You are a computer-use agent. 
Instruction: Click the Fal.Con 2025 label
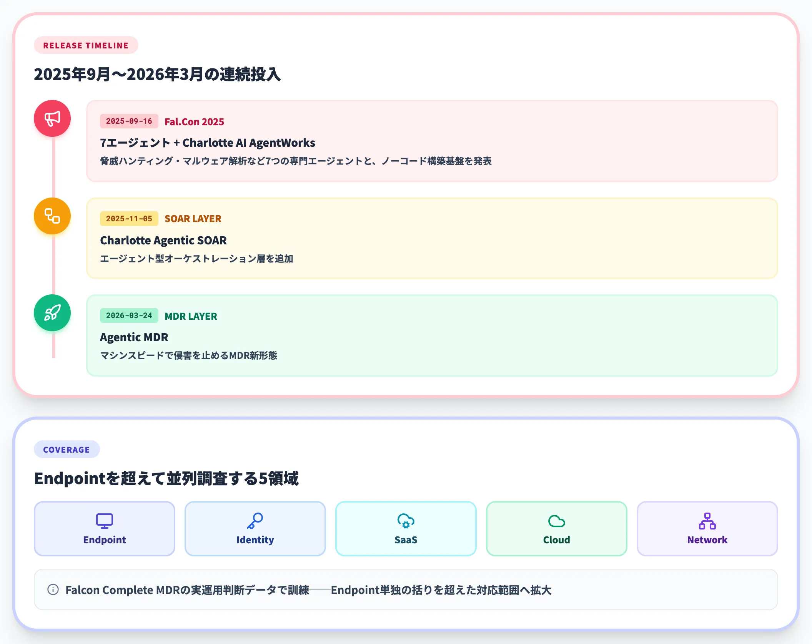194,122
